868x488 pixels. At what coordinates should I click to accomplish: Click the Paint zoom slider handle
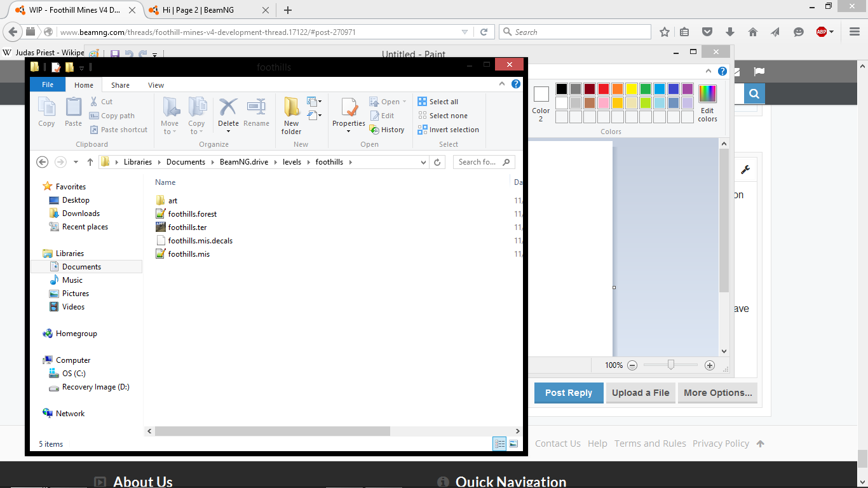point(670,365)
